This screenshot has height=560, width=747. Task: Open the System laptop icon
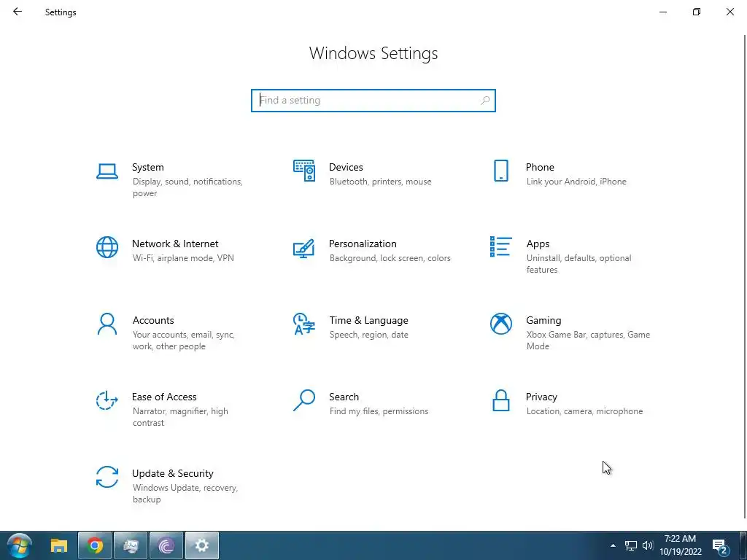coord(107,171)
